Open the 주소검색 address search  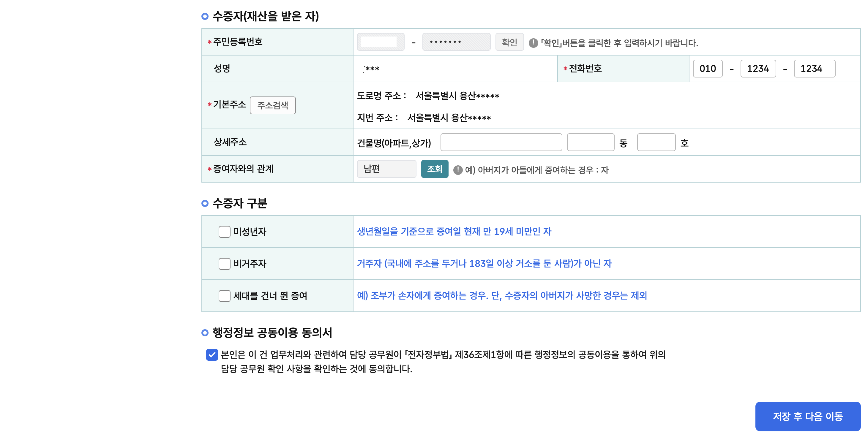pos(273,105)
